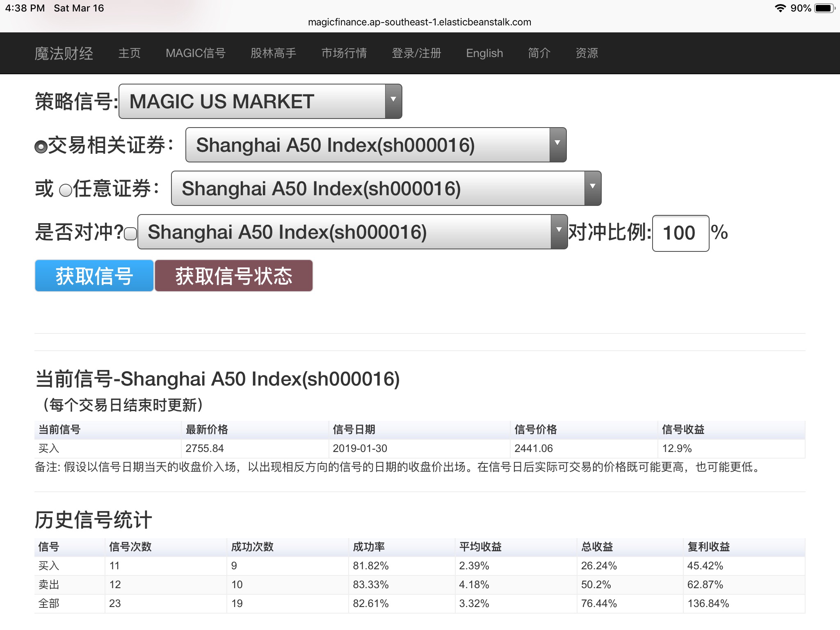Select the 交易相关证券 radio button
Screen dimensions: 840x630
click(41, 147)
